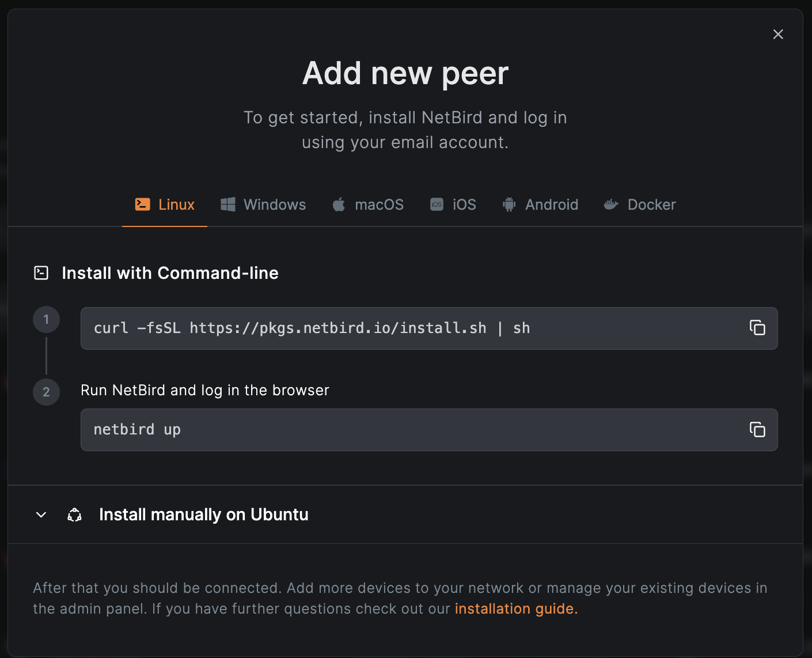Click the netbird up command text
The height and width of the screenshot is (658, 812).
click(x=137, y=430)
